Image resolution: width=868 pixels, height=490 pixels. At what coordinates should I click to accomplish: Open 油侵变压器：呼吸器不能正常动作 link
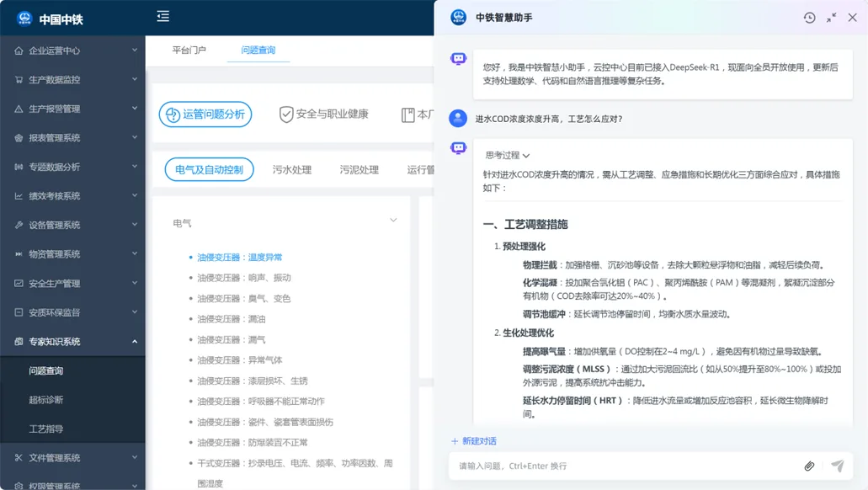point(261,401)
